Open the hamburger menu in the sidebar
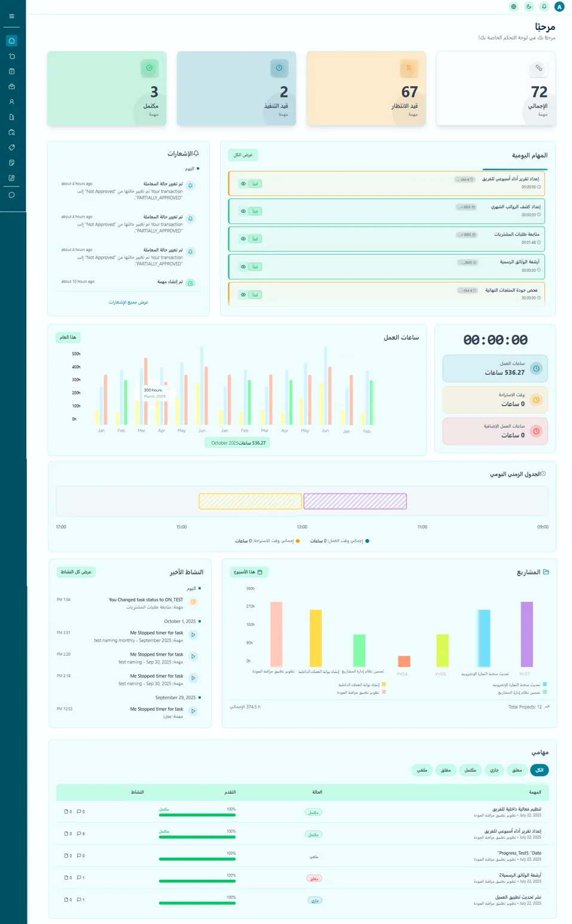572x924 pixels. [x=11, y=16]
